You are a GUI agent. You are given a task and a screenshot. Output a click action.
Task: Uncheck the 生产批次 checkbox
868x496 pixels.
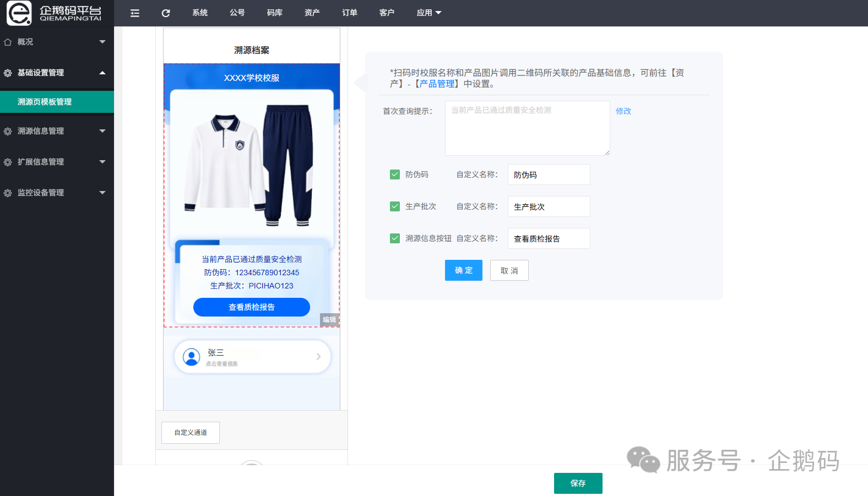[395, 206]
